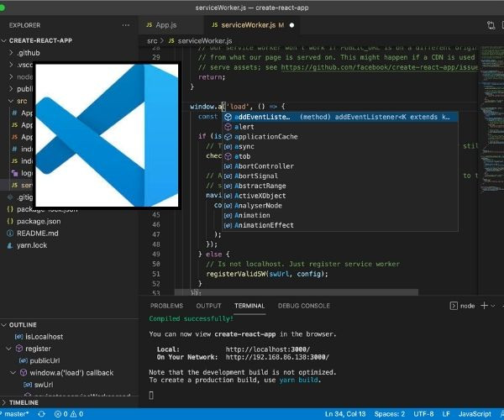The image size is (504, 420).
Task: Click the icon beside atob suggestion
Action: 228,156
